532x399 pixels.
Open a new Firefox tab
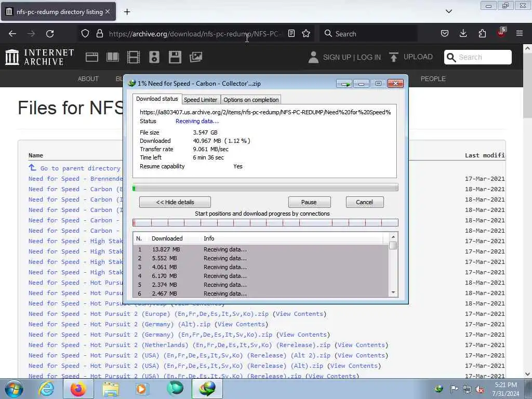tap(127, 12)
